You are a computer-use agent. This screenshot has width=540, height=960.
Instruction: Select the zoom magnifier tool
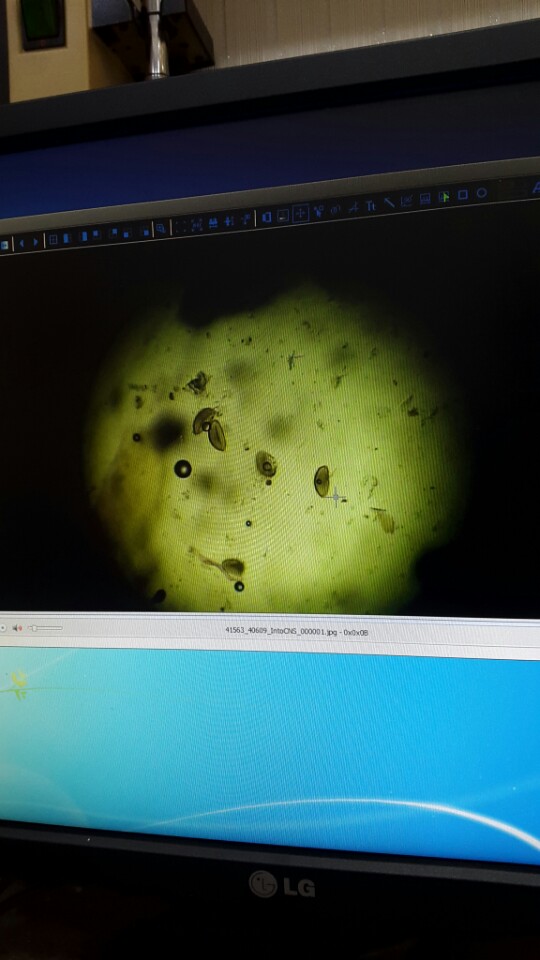click(160, 228)
